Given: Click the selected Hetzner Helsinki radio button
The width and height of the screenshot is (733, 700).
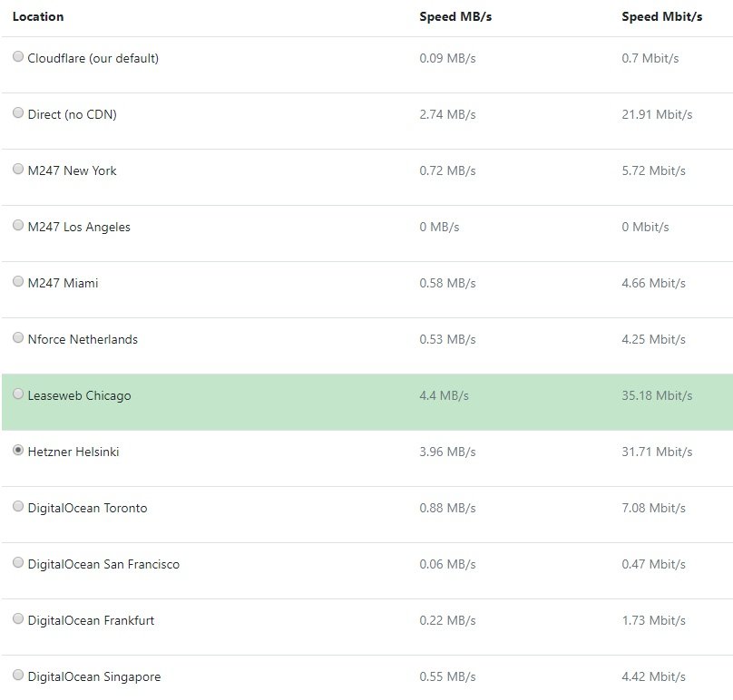Looking at the screenshot, I should [x=18, y=450].
